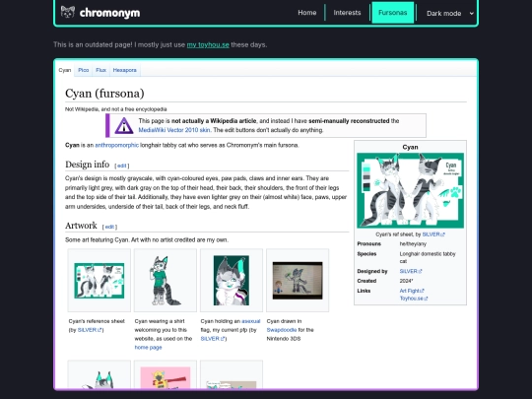Click SILVER link under reference sheet caption
Viewport: 532px width, 399px height.
coord(90,330)
